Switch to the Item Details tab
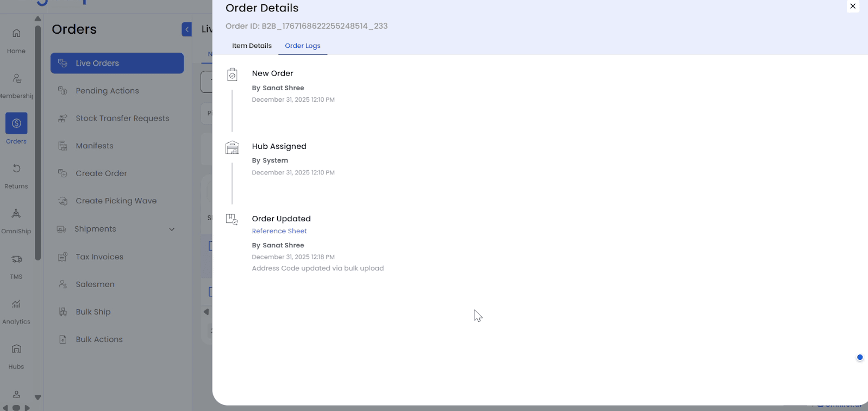This screenshot has width=868, height=411. [x=252, y=46]
